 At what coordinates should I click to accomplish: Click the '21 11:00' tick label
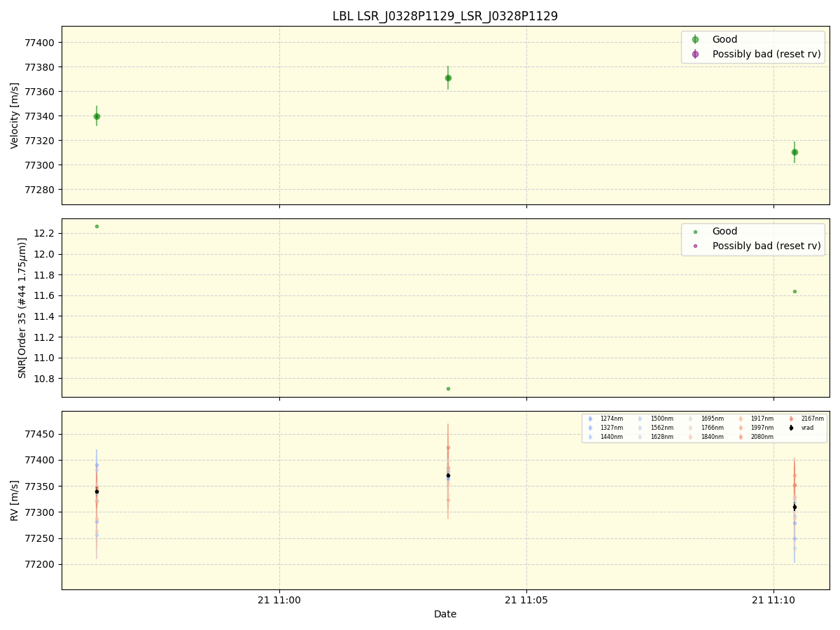[279, 600]
